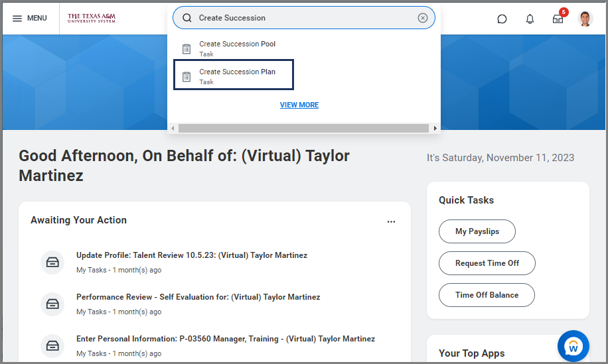Click the VIEW MORE link
The width and height of the screenshot is (608, 364).
pyautogui.click(x=299, y=105)
